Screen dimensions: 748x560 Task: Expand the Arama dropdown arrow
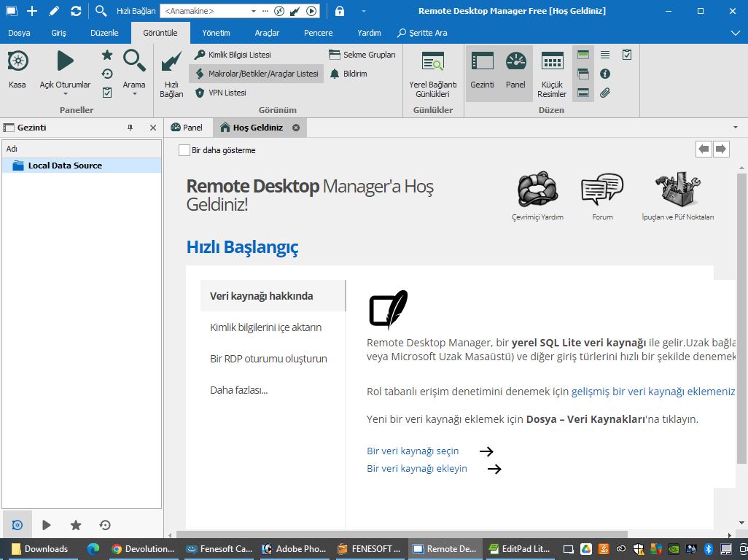(x=135, y=94)
